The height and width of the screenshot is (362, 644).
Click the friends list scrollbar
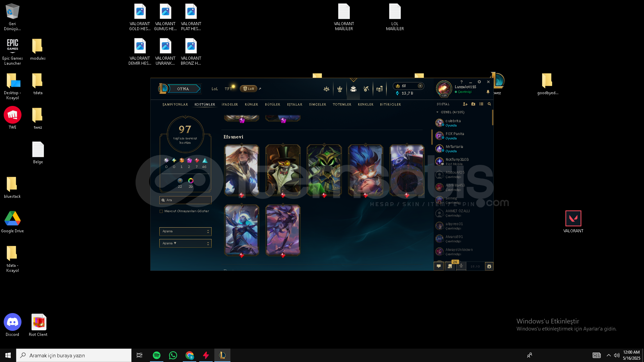(x=492, y=118)
